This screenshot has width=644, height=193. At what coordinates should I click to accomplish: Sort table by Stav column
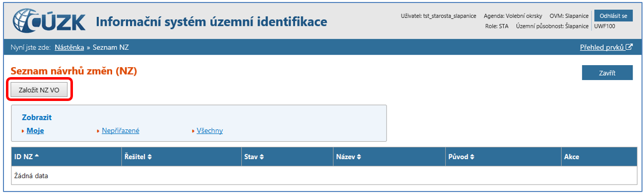[x=254, y=157]
